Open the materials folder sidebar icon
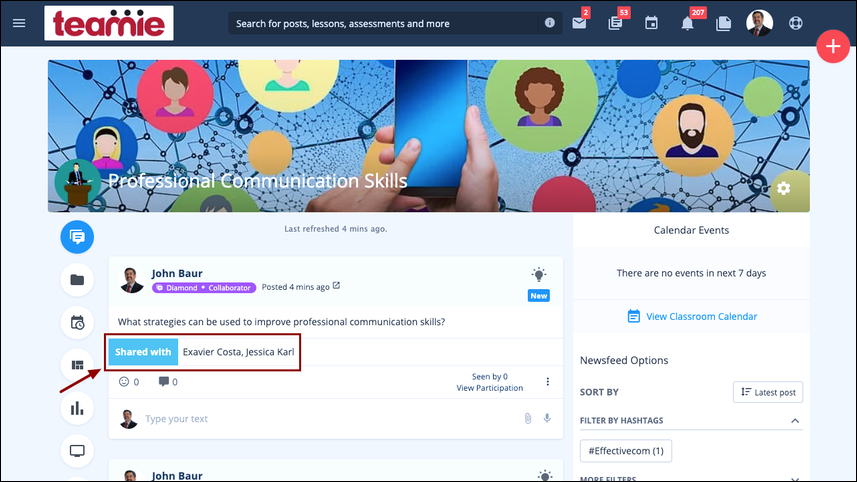Viewport: 857px width, 482px height. pyautogui.click(x=77, y=280)
